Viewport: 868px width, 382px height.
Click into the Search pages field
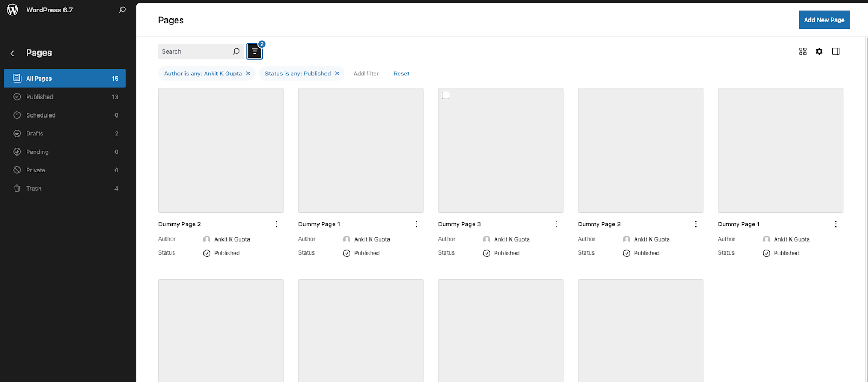[194, 51]
